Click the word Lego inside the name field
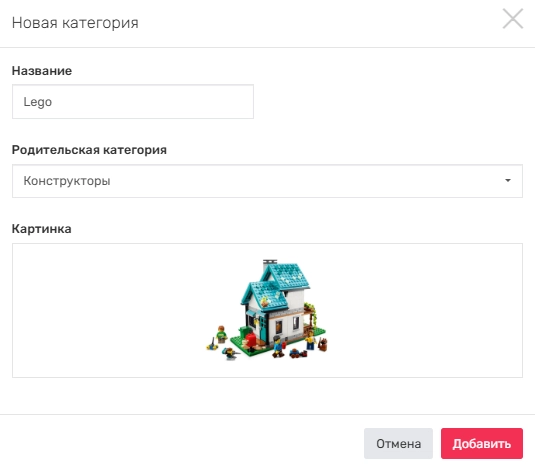The image size is (535, 471). tap(38, 102)
